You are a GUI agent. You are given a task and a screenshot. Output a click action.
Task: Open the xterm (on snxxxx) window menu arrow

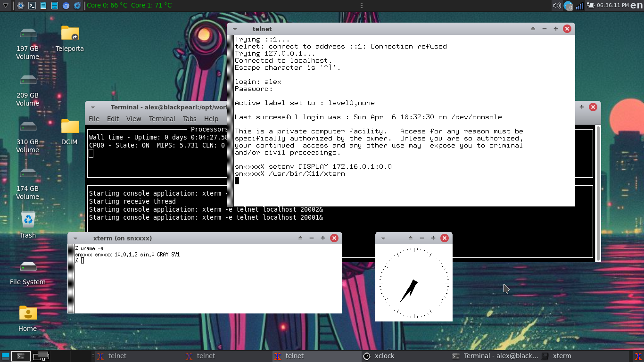(75, 239)
